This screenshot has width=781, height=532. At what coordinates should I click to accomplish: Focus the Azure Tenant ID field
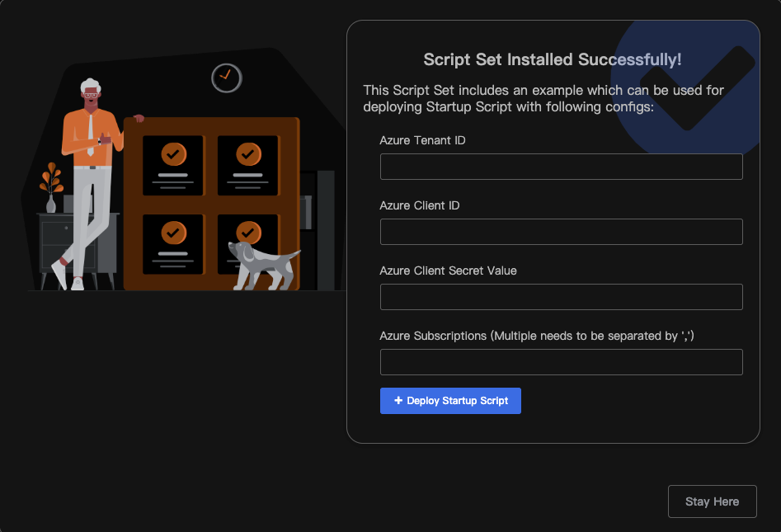click(x=562, y=167)
